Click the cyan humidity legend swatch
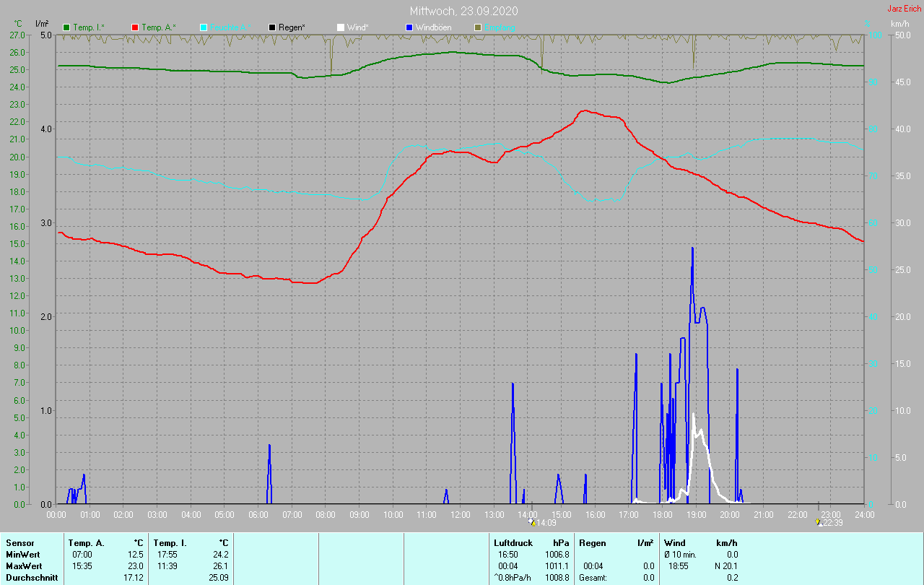 coord(204,27)
